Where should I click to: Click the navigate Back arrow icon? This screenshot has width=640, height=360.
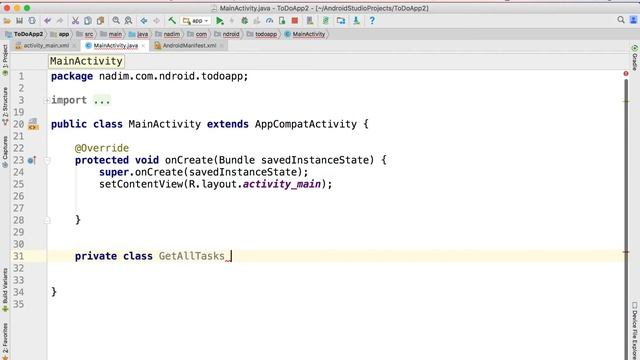[144, 21]
